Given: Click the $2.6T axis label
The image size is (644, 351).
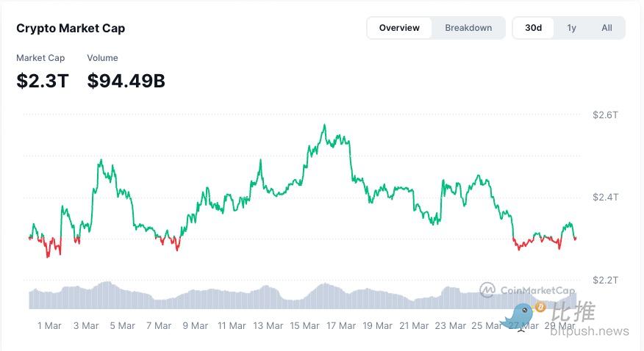Looking at the screenshot, I should click(606, 115).
